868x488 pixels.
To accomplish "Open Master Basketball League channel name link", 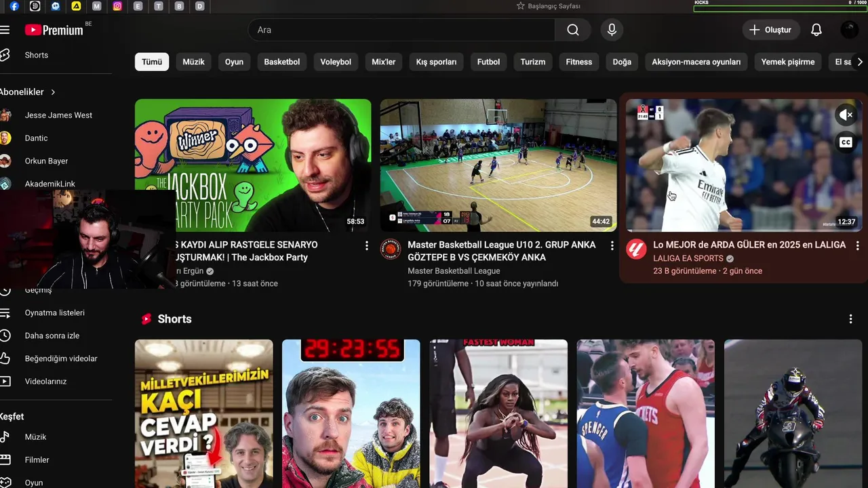I will 454,270.
